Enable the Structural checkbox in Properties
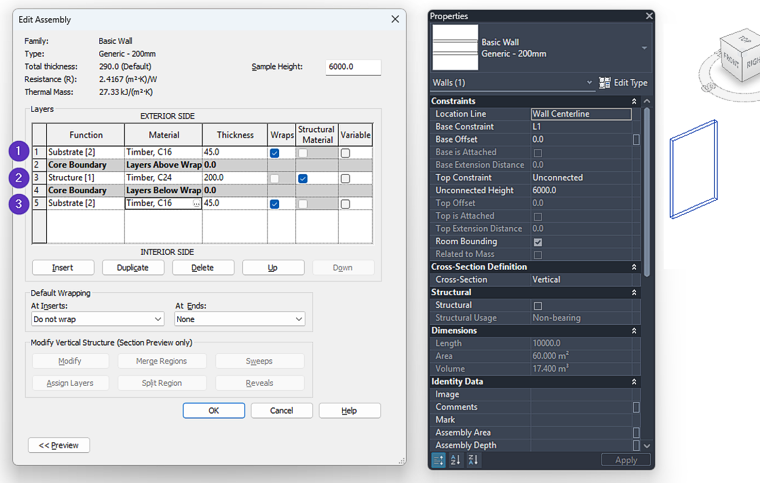760x483 pixels. 538,305
